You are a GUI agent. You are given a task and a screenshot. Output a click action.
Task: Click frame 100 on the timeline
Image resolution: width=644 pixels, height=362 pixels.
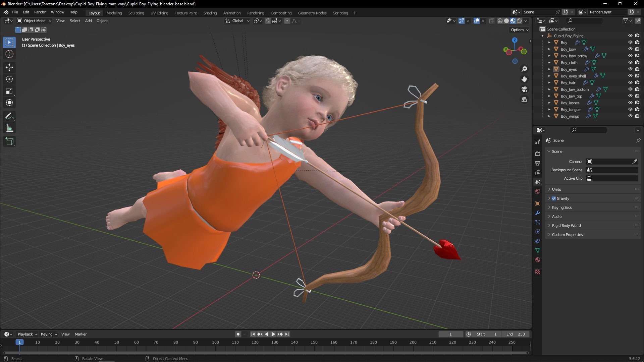point(215,342)
